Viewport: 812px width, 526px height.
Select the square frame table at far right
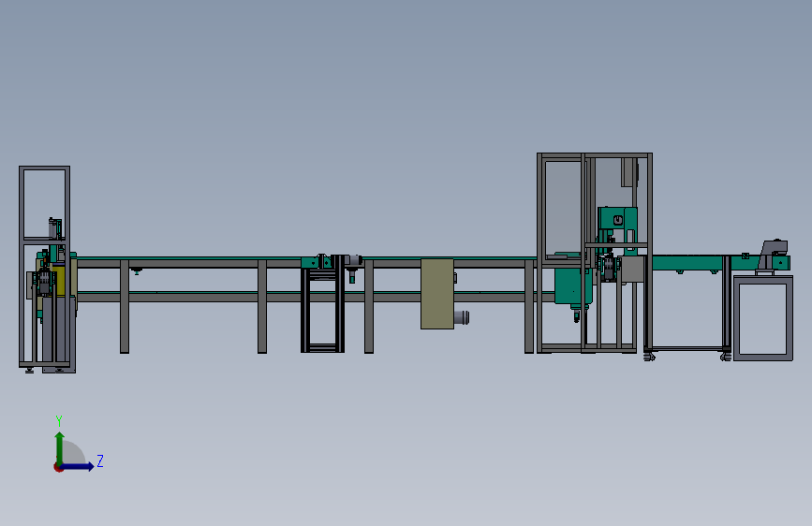pos(763,318)
